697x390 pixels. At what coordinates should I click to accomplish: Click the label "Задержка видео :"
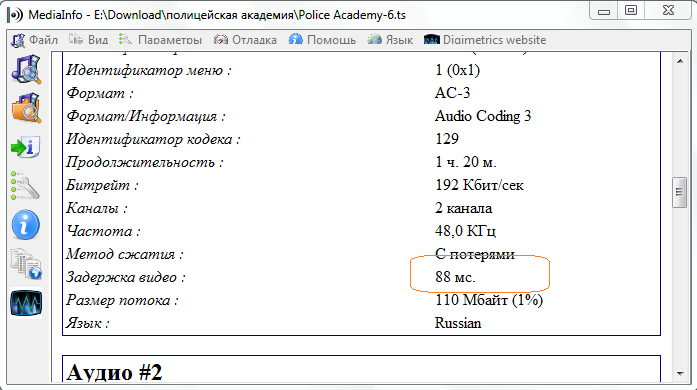[126, 277]
